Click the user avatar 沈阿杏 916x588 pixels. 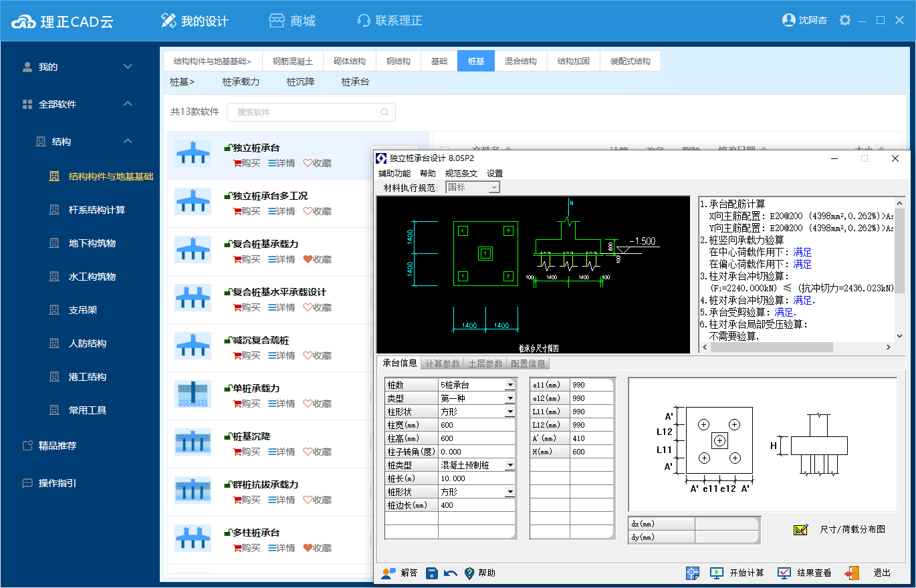coord(789,20)
